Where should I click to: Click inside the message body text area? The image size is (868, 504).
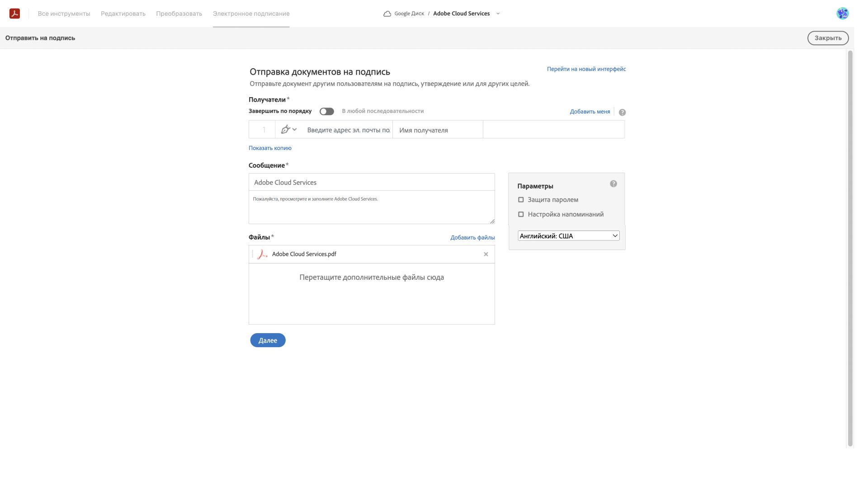tap(372, 207)
